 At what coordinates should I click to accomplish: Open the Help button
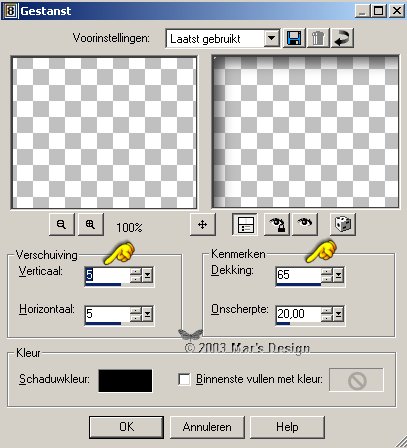coord(287,427)
